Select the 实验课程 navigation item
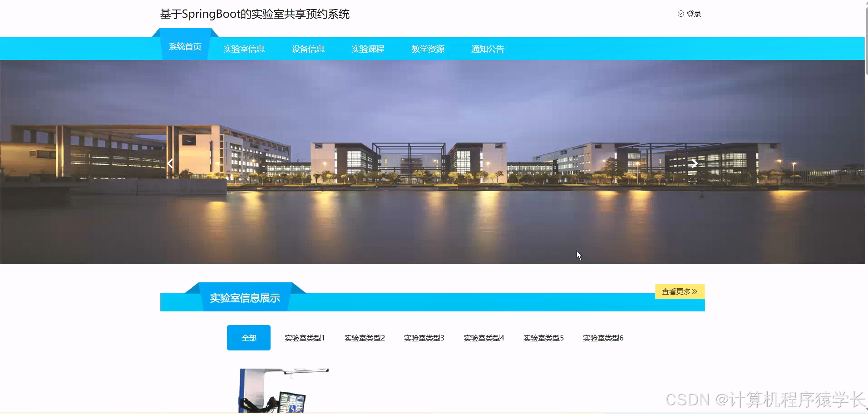The width and height of the screenshot is (868, 414). [x=368, y=49]
